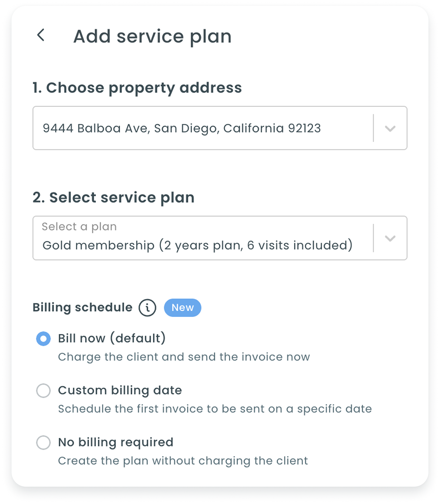Click the Gold membership plan text
The image size is (440, 504).
point(197,246)
